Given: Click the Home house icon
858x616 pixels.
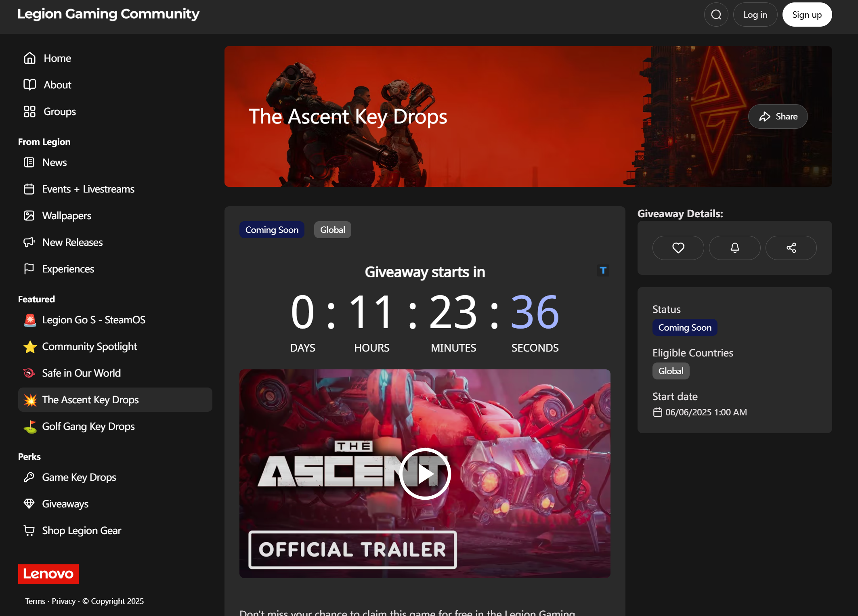Looking at the screenshot, I should click(29, 58).
